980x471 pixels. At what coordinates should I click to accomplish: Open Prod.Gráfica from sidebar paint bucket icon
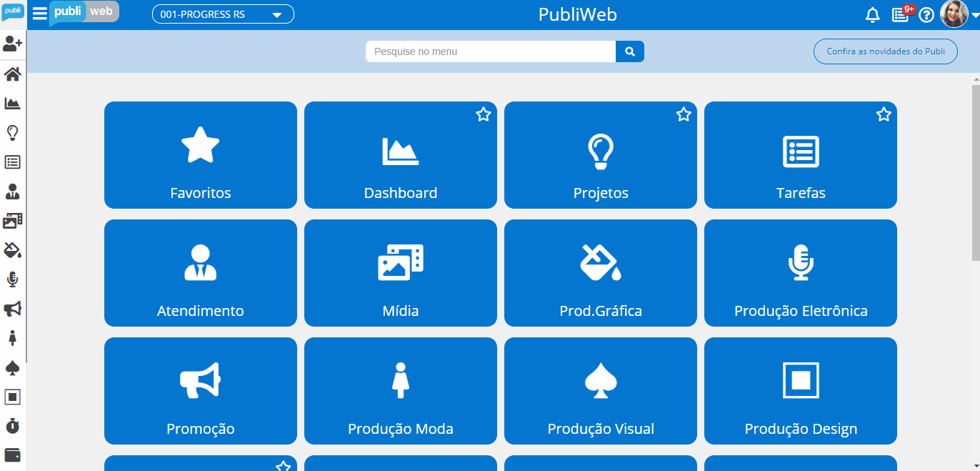[x=12, y=249]
